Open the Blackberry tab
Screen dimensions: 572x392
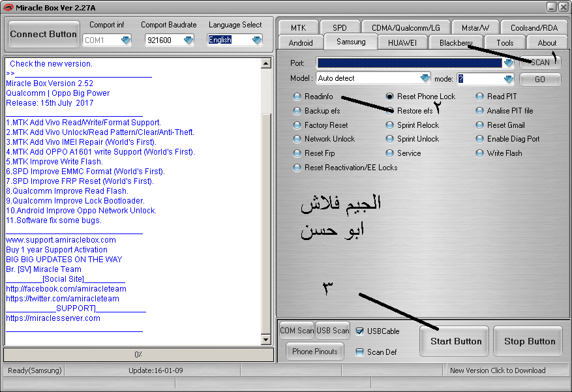click(456, 42)
